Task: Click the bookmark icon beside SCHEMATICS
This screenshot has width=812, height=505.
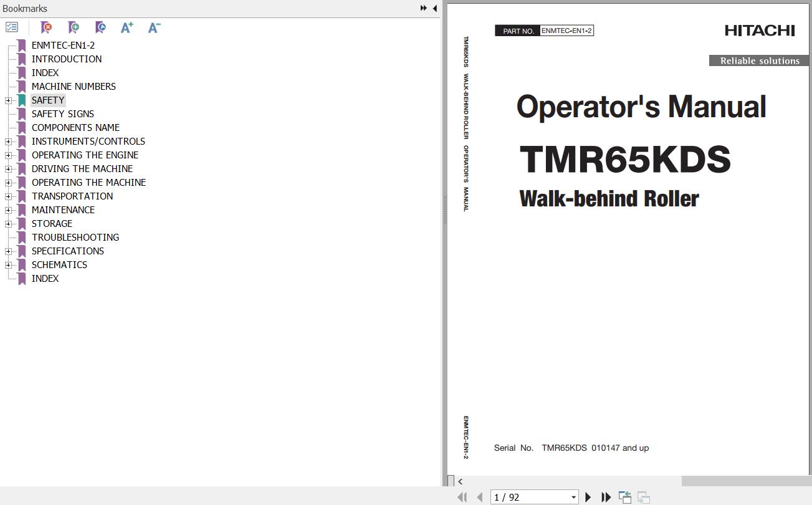Action: point(22,265)
